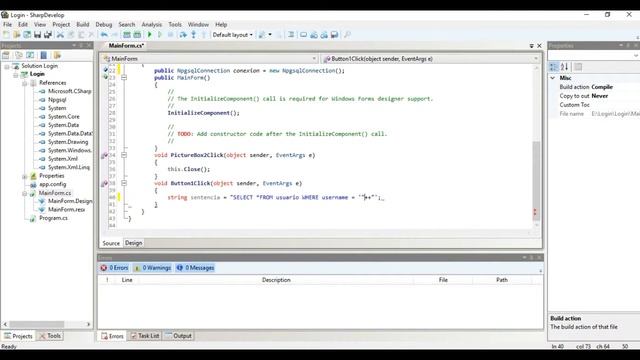This screenshot has width=640, height=360.
Task: Collapse the MainForm.cs tree node
Action: tap(24, 193)
